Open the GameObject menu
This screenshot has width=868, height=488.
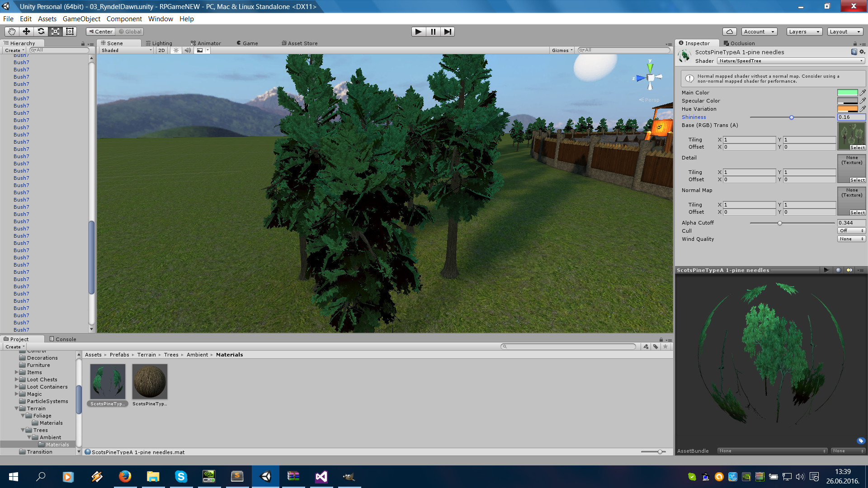81,19
